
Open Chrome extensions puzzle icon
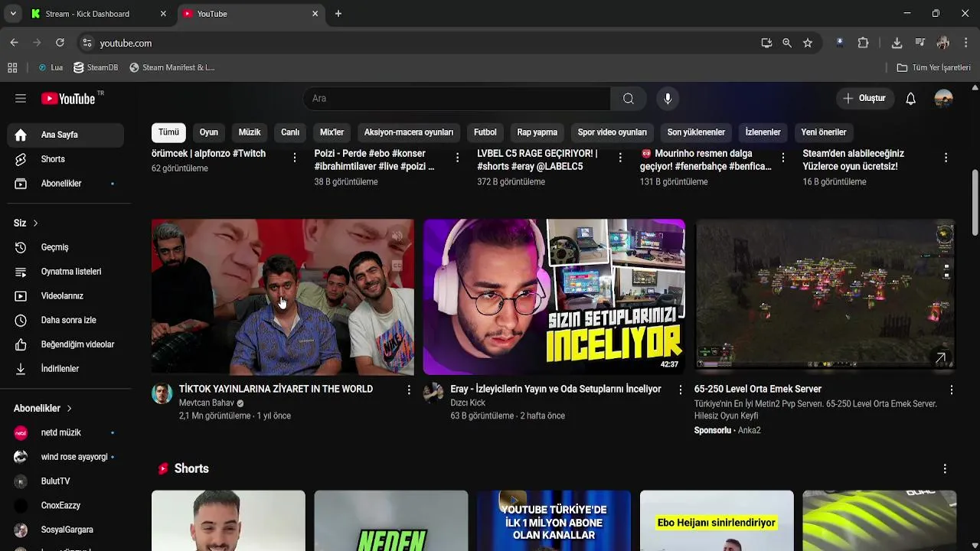(x=863, y=43)
